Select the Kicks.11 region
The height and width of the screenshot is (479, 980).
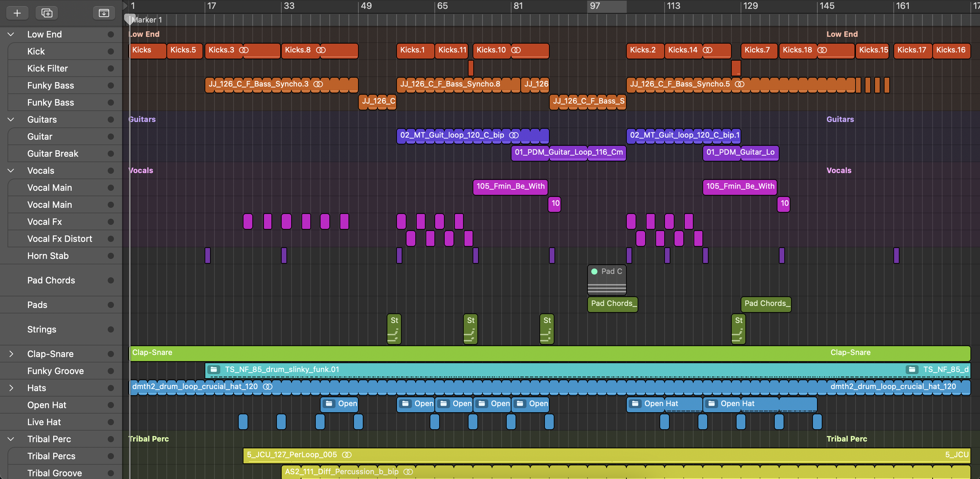[x=452, y=51]
